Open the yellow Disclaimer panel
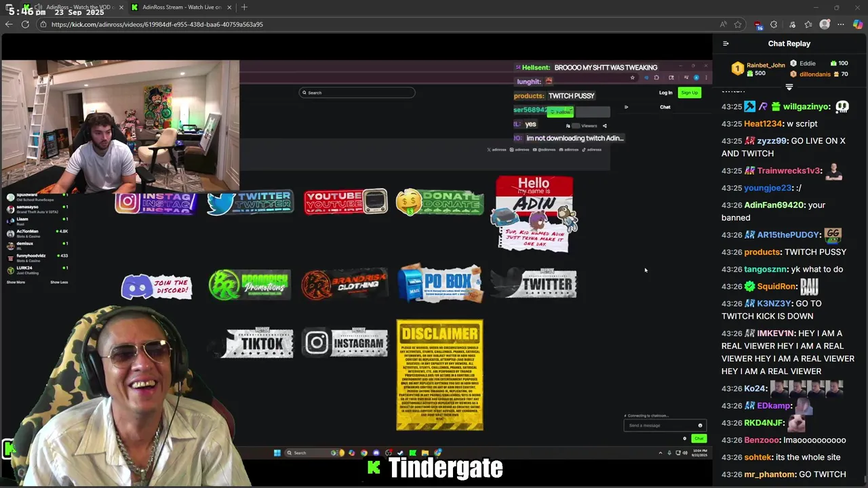This screenshot has width=868, height=488. tap(440, 375)
